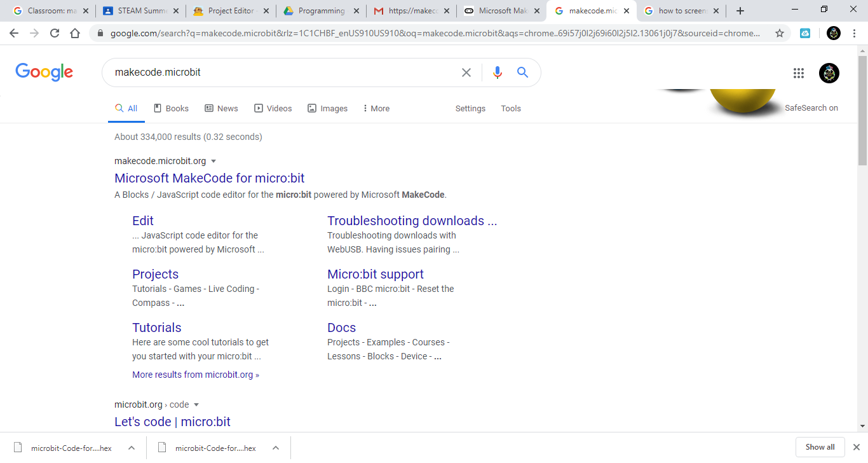Reload the current page
Image resolution: width=868 pixels, height=463 pixels.
click(x=55, y=34)
